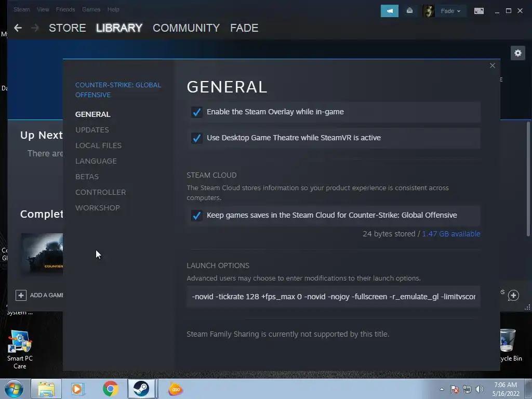The image size is (532, 399).
Task: Launch media player from taskbar
Action: [x=77, y=389]
